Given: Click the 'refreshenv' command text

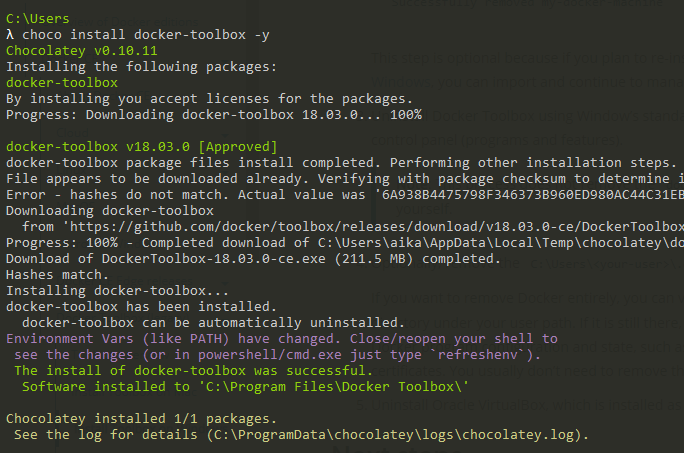Looking at the screenshot, I should (x=478, y=355).
